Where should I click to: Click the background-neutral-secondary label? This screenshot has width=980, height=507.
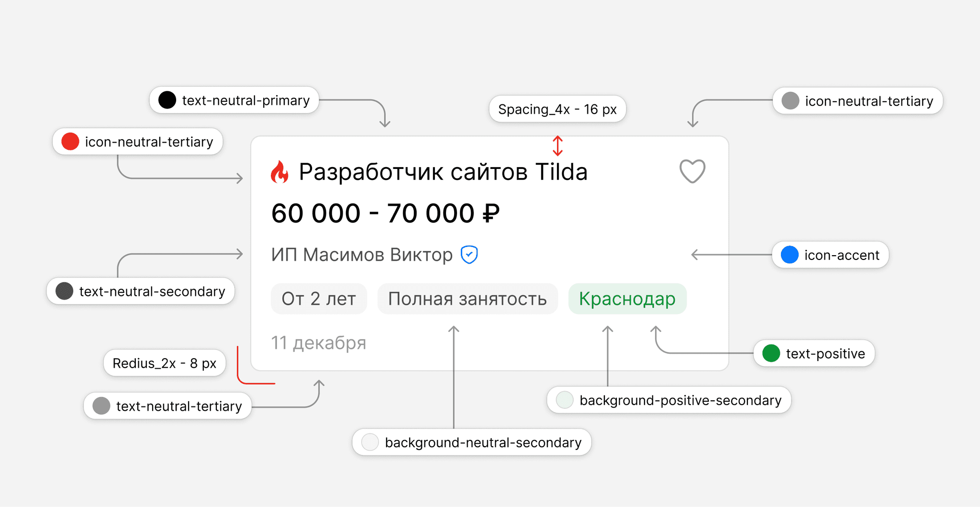tap(482, 442)
